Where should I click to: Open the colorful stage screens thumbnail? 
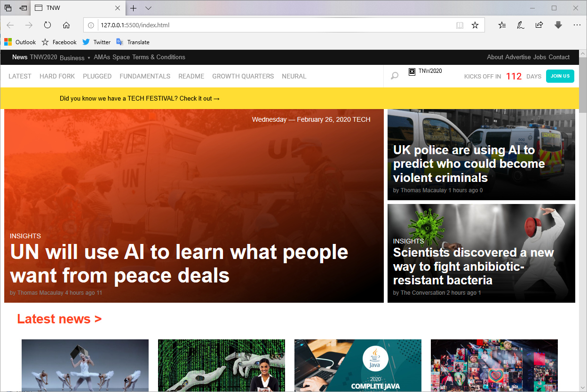494,365
